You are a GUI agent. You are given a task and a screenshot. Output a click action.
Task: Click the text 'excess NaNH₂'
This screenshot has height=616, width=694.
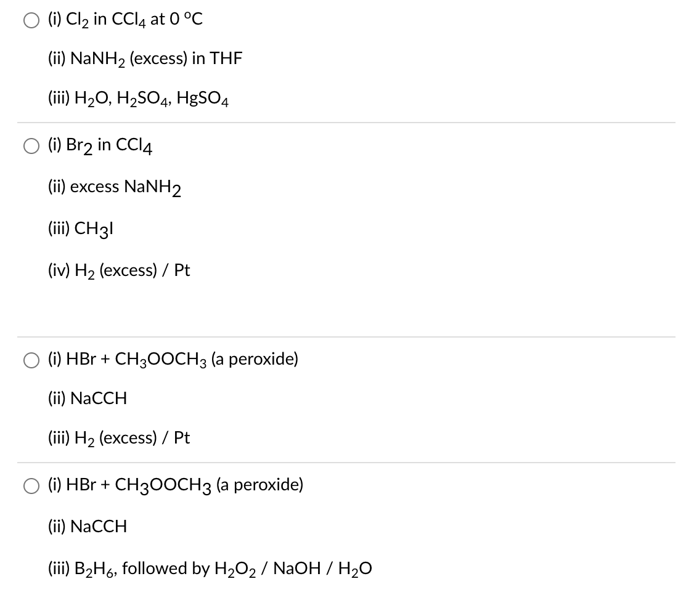click(114, 187)
